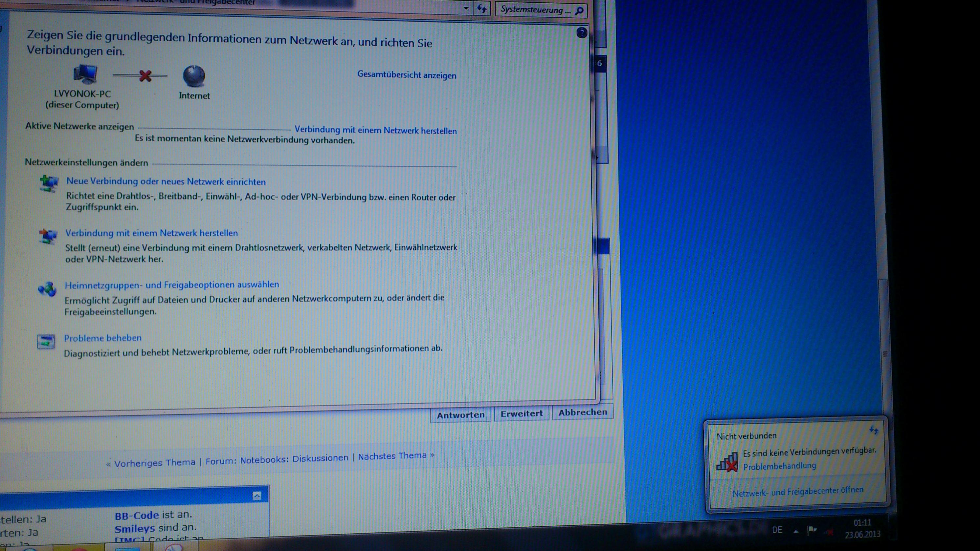Show hidden tray icons arrow
The width and height of the screenshot is (980, 551).
click(795, 531)
